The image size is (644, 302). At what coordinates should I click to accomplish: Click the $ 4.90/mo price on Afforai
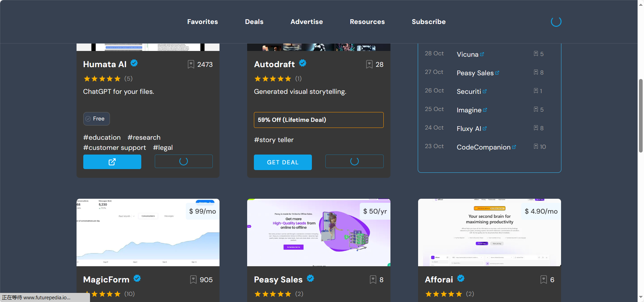tap(541, 211)
